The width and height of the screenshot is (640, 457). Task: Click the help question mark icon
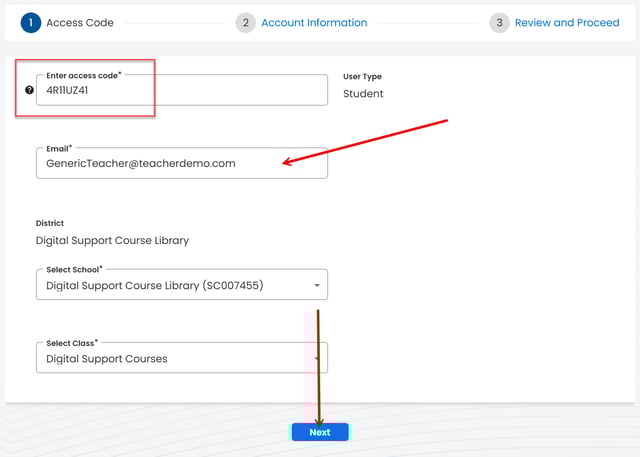29,90
